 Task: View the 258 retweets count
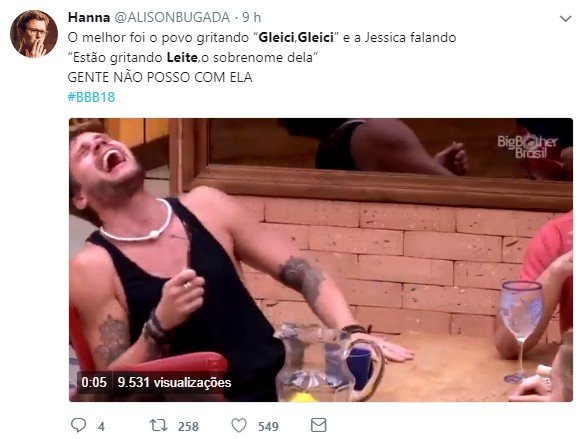coord(188,426)
